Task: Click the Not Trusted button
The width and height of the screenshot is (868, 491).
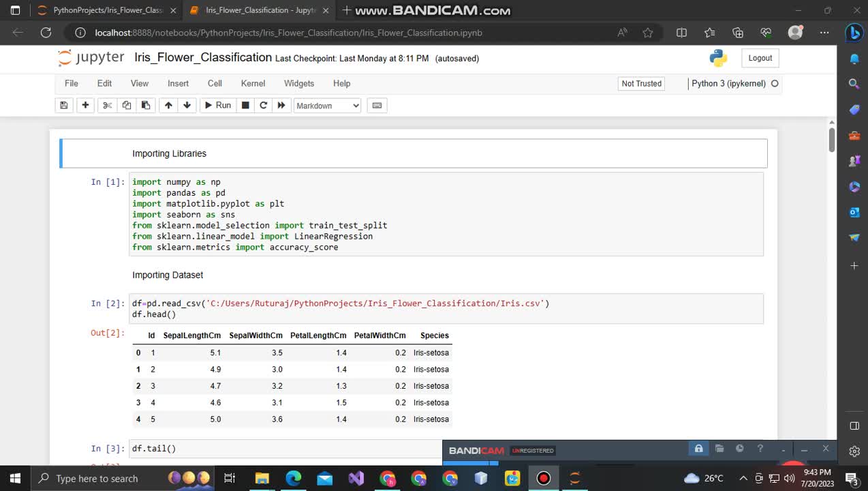Action: (641, 83)
